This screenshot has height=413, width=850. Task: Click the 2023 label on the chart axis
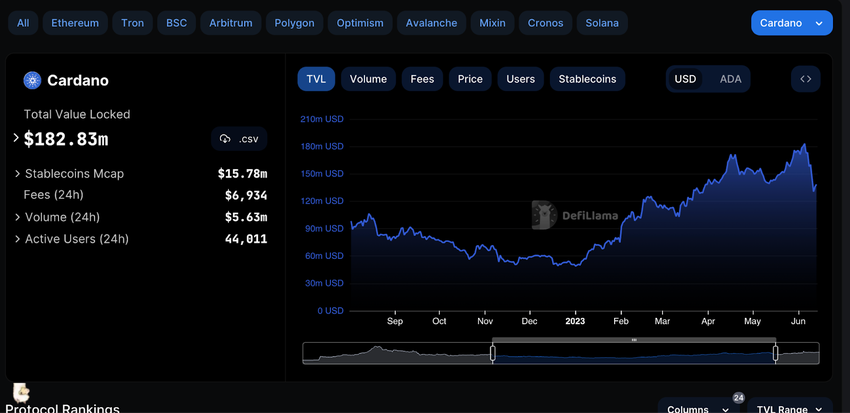click(x=575, y=321)
